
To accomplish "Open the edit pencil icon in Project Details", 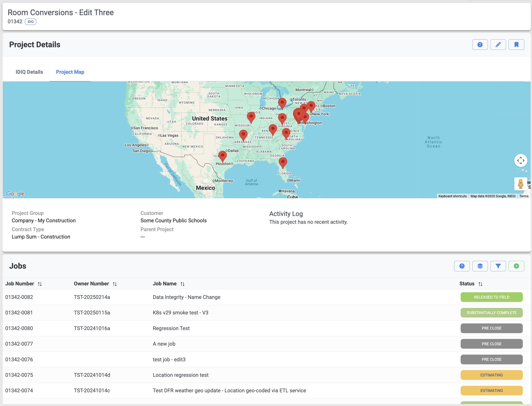I will point(498,45).
